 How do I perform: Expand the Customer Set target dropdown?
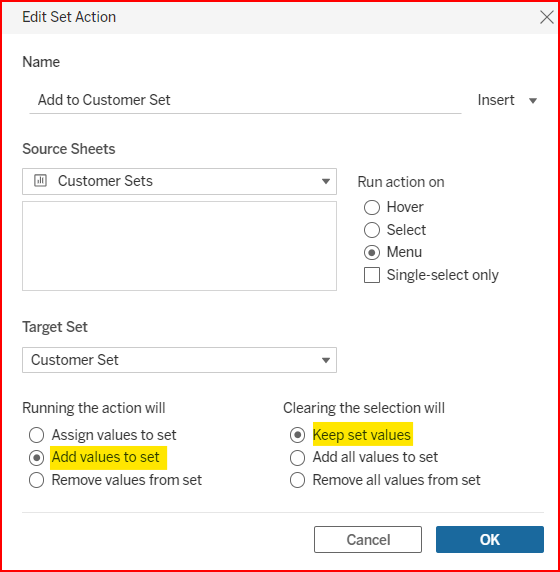(325, 360)
